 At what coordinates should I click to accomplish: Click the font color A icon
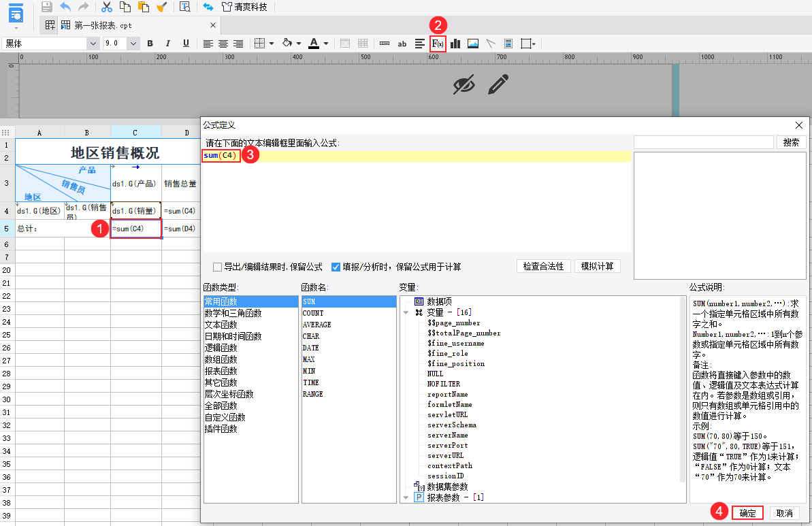coord(314,44)
